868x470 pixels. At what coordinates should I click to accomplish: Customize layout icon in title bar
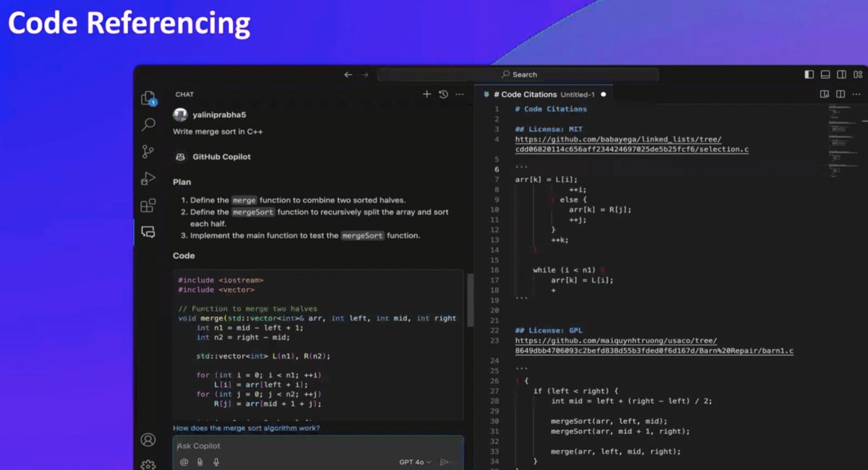[858, 74]
